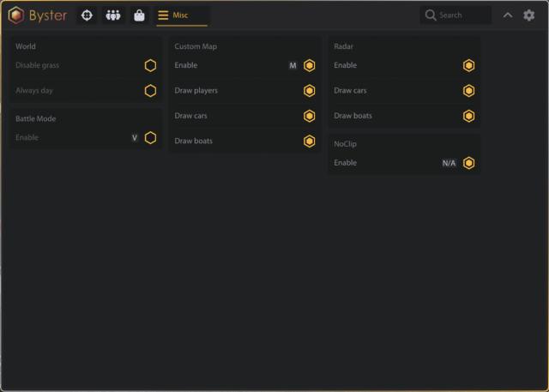Click the Search input field

(x=463, y=15)
